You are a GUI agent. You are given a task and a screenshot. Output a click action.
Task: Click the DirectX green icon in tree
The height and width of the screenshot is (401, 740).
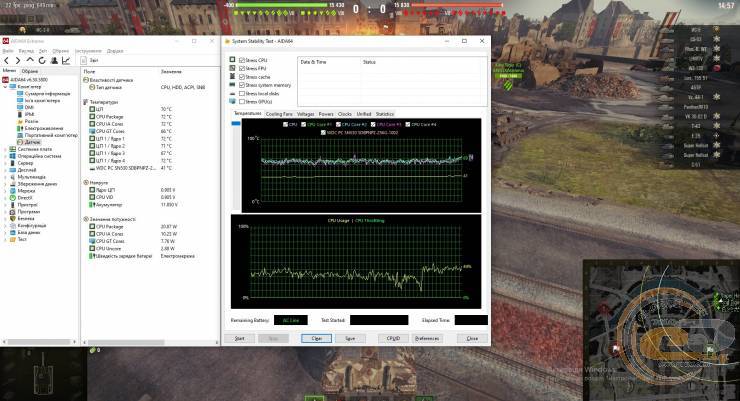point(13,198)
